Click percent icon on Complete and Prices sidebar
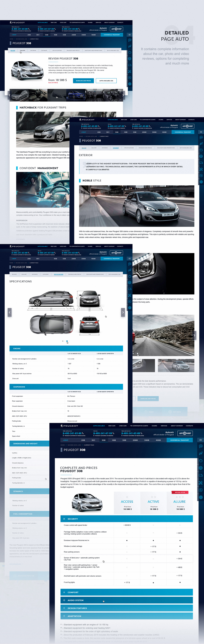Image resolution: width=204 pixels, height=644 pixels. tap(200, 490)
